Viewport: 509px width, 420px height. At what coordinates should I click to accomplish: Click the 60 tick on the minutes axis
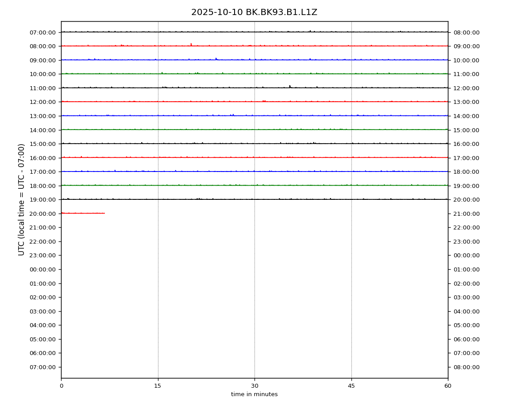pyautogui.click(x=448, y=386)
